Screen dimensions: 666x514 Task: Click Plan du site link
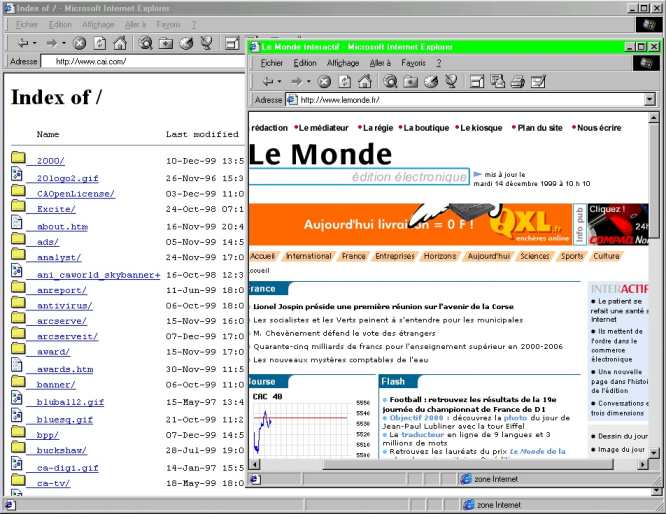tap(540, 128)
